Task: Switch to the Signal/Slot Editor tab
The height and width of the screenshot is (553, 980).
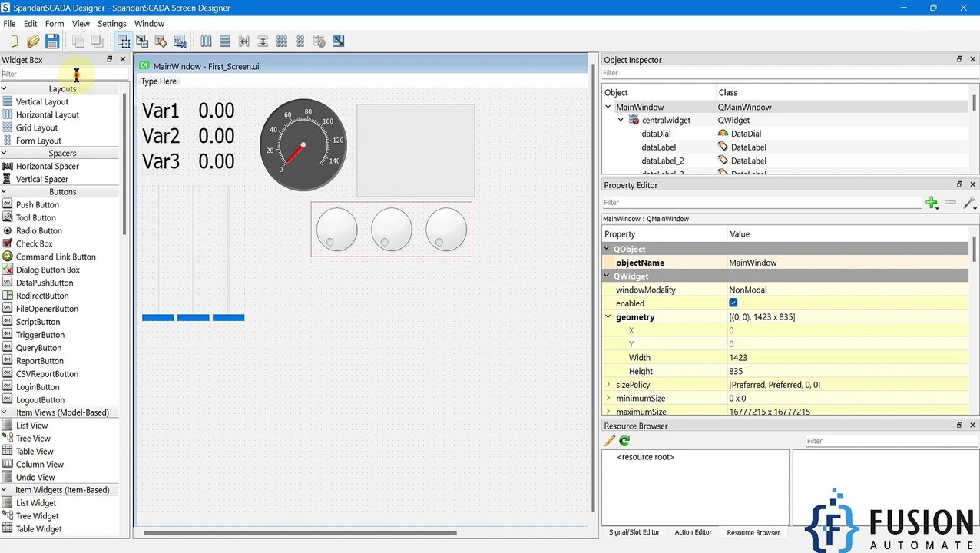Action: point(634,532)
